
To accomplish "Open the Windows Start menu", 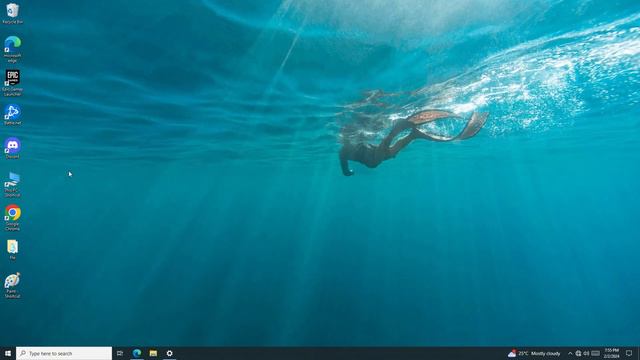I will coord(8,353).
